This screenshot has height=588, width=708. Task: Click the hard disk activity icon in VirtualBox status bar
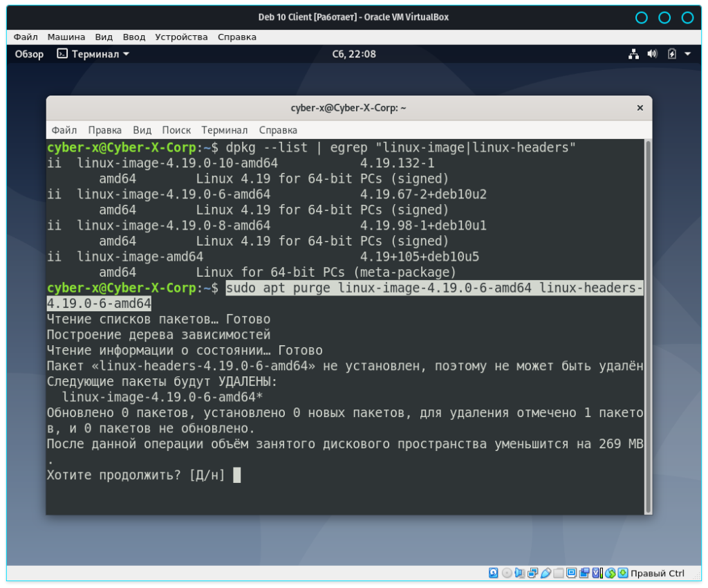pyautogui.click(x=493, y=573)
